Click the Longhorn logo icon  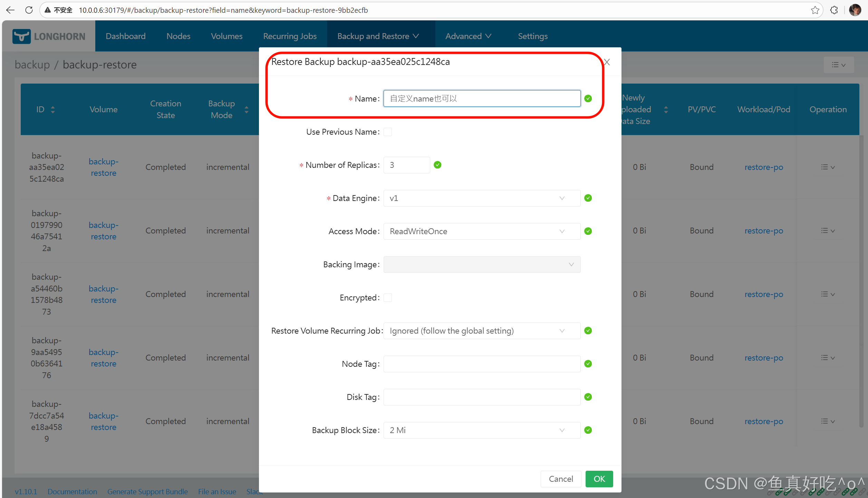coord(21,36)
